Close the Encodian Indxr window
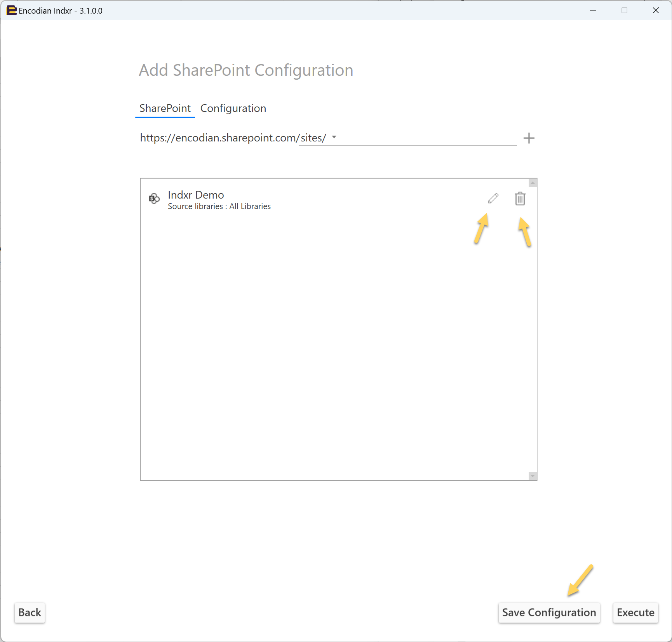672x642 pixels. 656,10
